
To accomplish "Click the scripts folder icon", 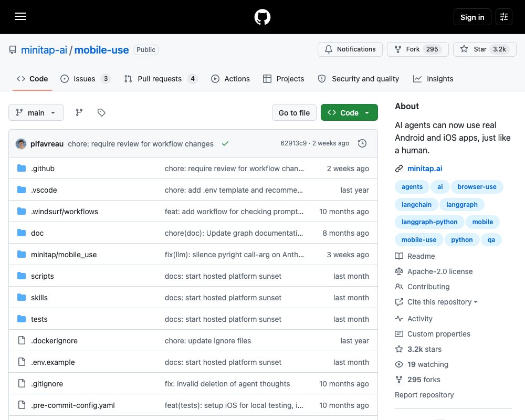I will (x=22, y=276).
